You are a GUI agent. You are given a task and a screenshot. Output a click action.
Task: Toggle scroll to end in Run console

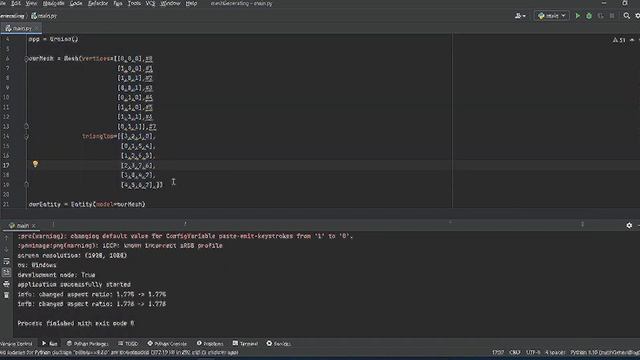point(7,272)
